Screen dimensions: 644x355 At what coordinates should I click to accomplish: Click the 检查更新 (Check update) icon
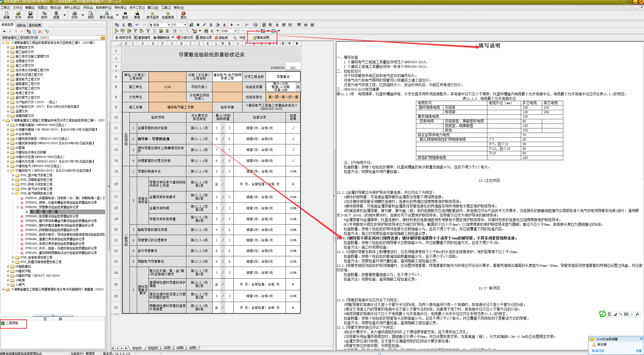pyautogui.click(x=168, y=15)
